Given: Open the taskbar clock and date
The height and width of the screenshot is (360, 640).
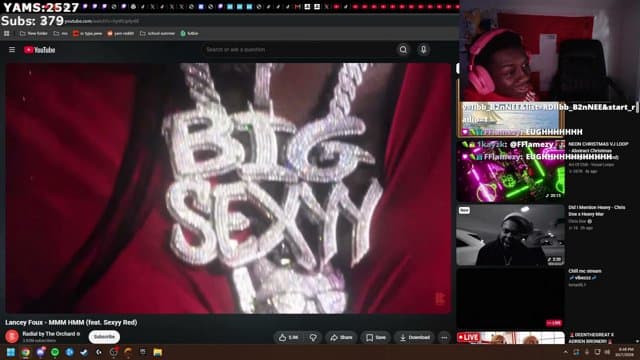Looking at the screenshot, I should (x=625, y=352).
